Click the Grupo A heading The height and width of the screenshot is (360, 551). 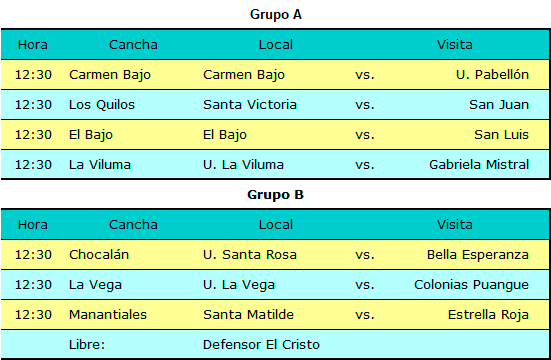click(x=276, y=14)
